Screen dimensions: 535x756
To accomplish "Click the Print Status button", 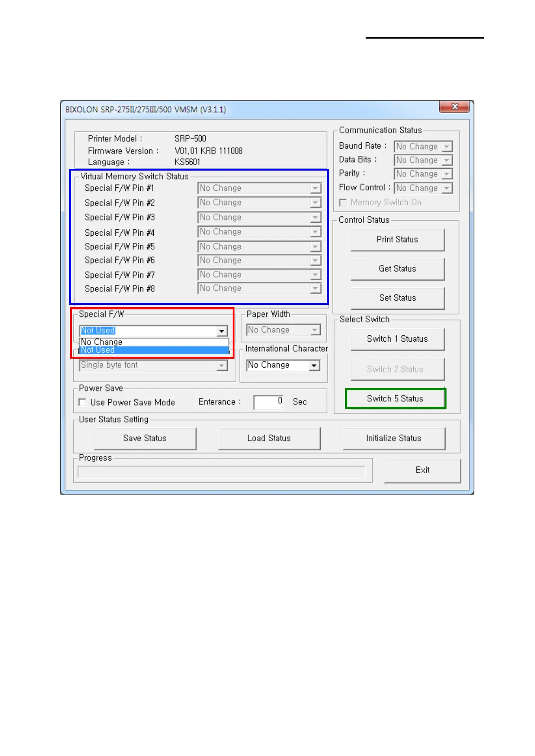I will click(x=398, y=240).
